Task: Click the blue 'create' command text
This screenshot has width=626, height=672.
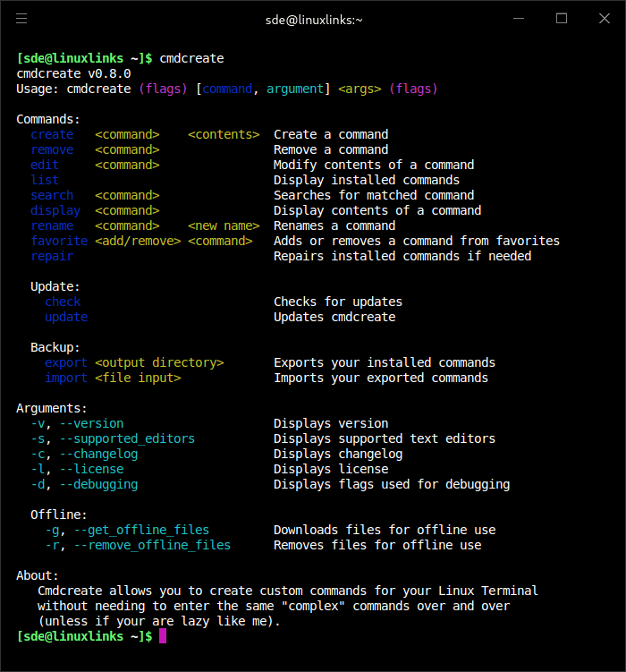Action: [x=52, y=135]
